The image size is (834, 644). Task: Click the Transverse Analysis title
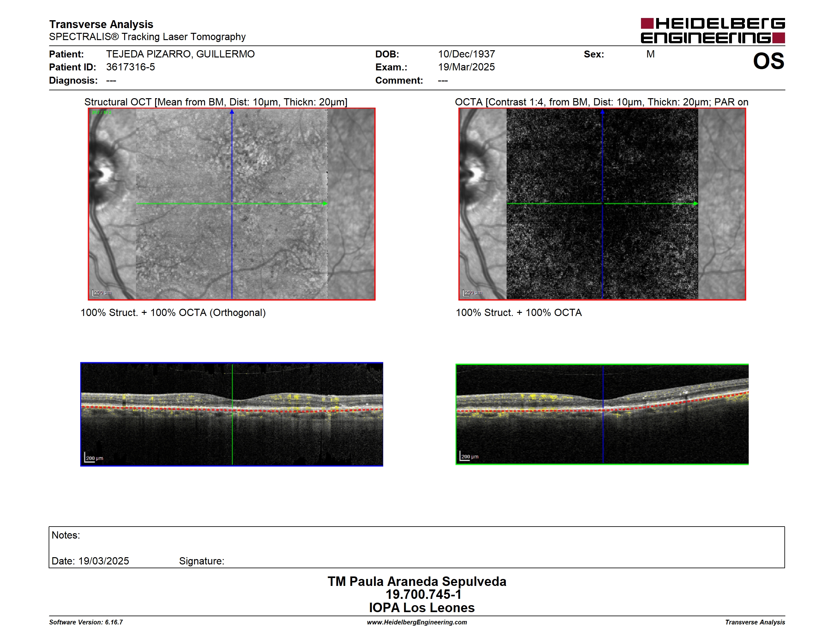pos(101,24)
